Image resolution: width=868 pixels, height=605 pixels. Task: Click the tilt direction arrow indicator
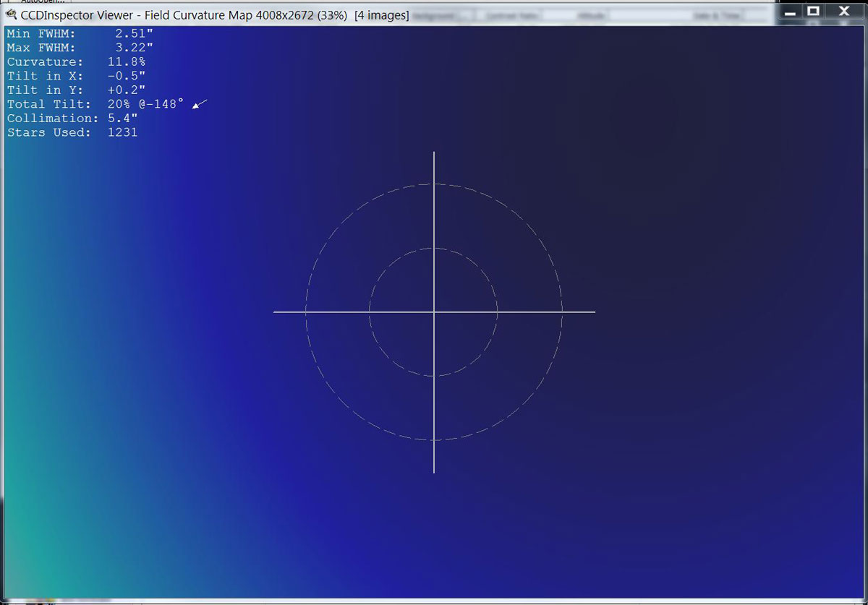[x=200, y=105]
